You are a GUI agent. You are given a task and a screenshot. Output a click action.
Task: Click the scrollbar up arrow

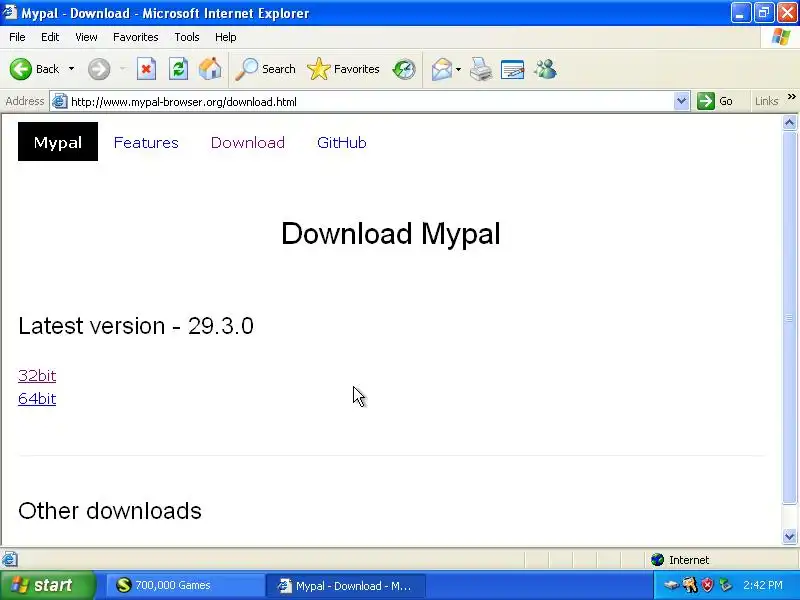pos(789,122)
